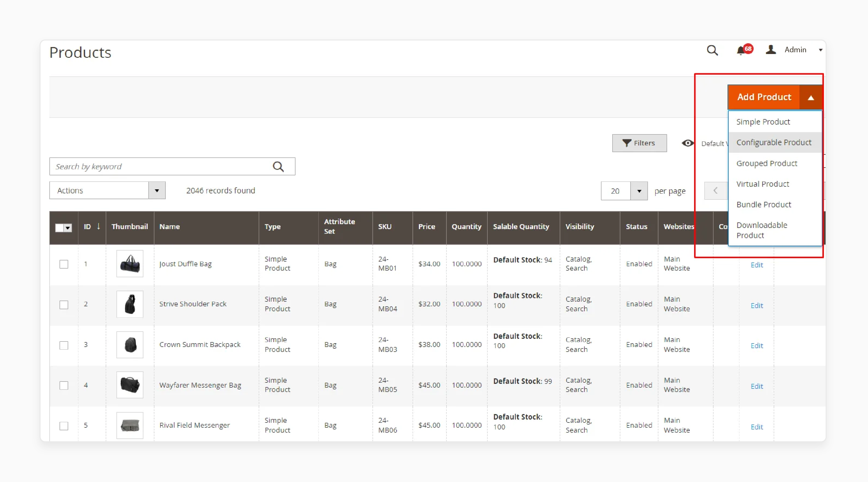Viewport: 868px width, 482px height.
Task: Select the Wayfarer Messenger Bag row checkbox
Action: (x=64, y=385)
